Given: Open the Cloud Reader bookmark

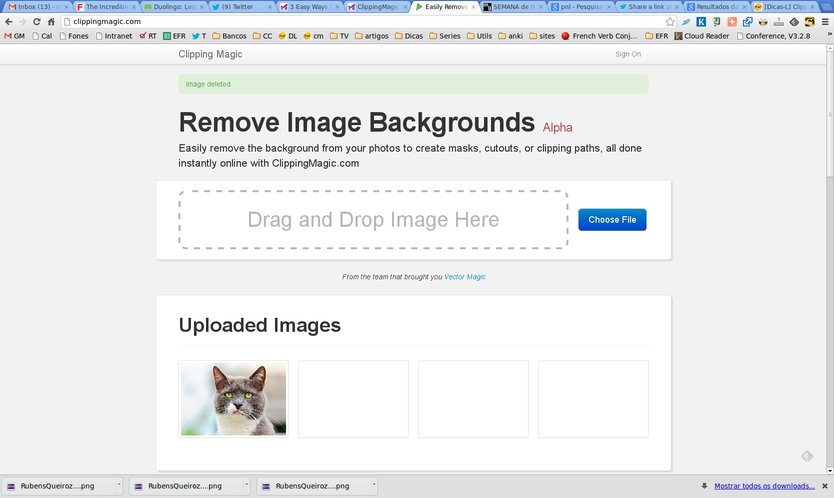Looking at the screenshot, I should click(x=701, y=36).
